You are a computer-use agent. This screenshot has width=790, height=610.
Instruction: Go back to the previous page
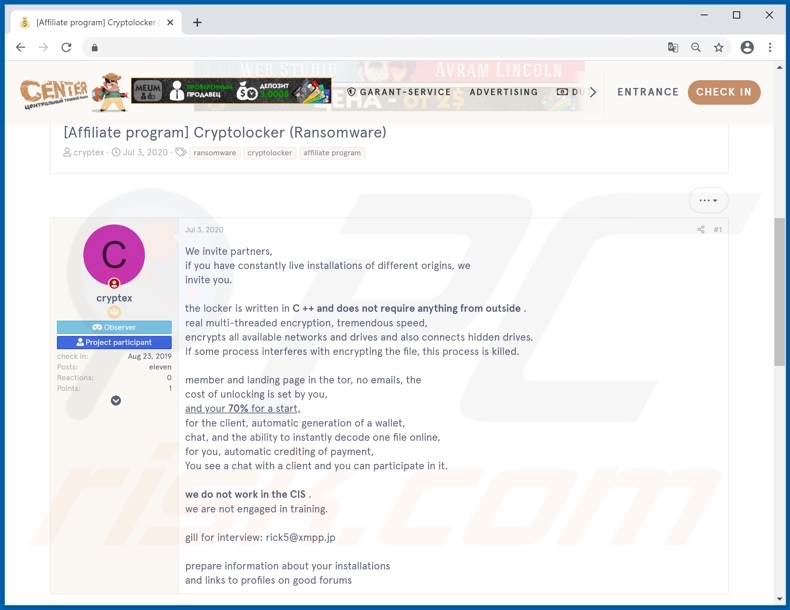coord(21,47)
